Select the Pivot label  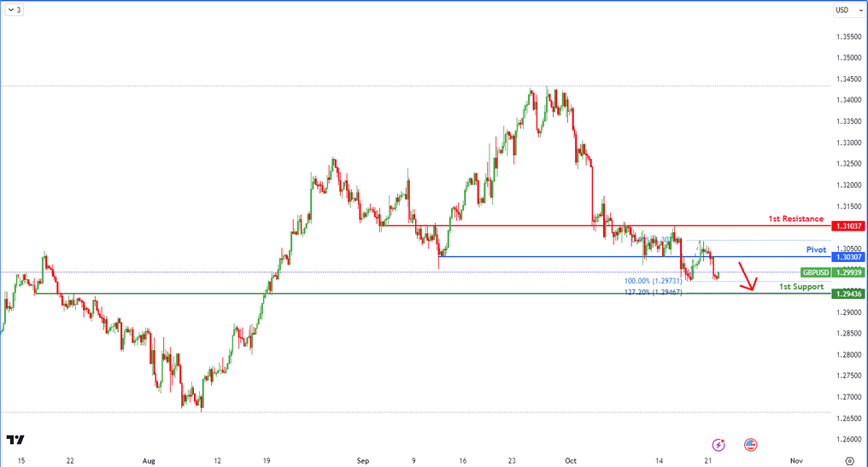pos(816,250)
